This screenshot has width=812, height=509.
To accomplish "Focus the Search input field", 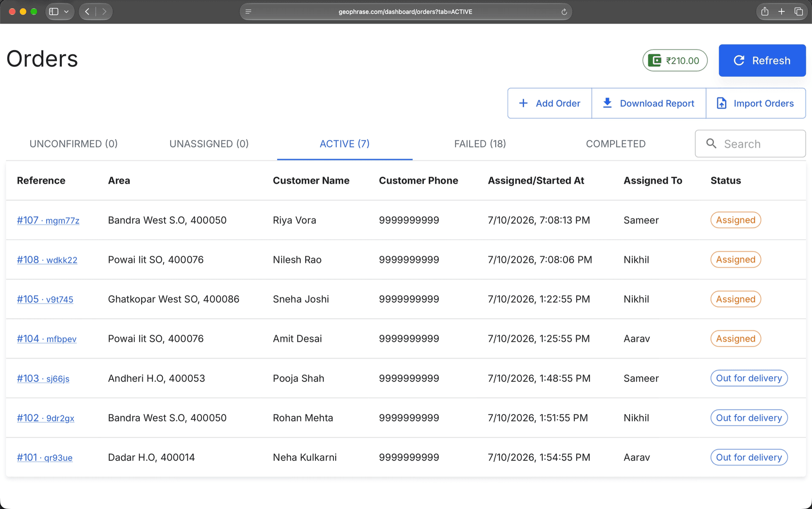I will tap(750, 144).
